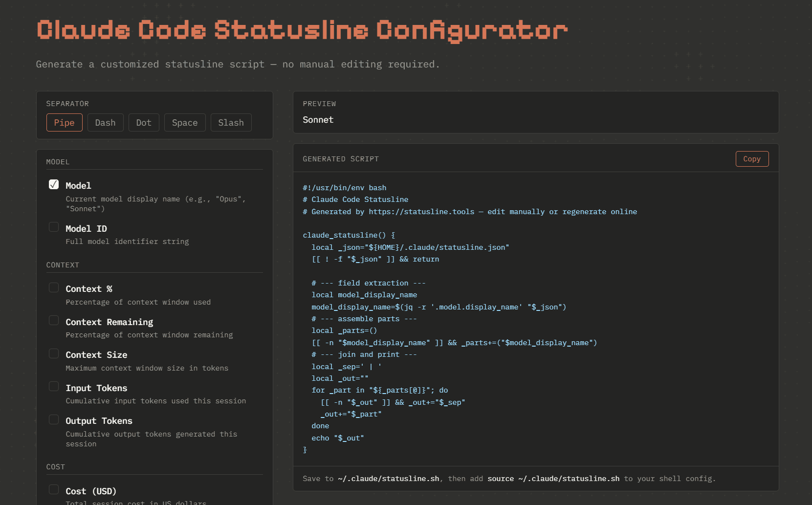The width and height of the screenshot is (812, 505).
Task: Select the Pipe separator option
Action: pyautogui.click(x=65, y=123)
